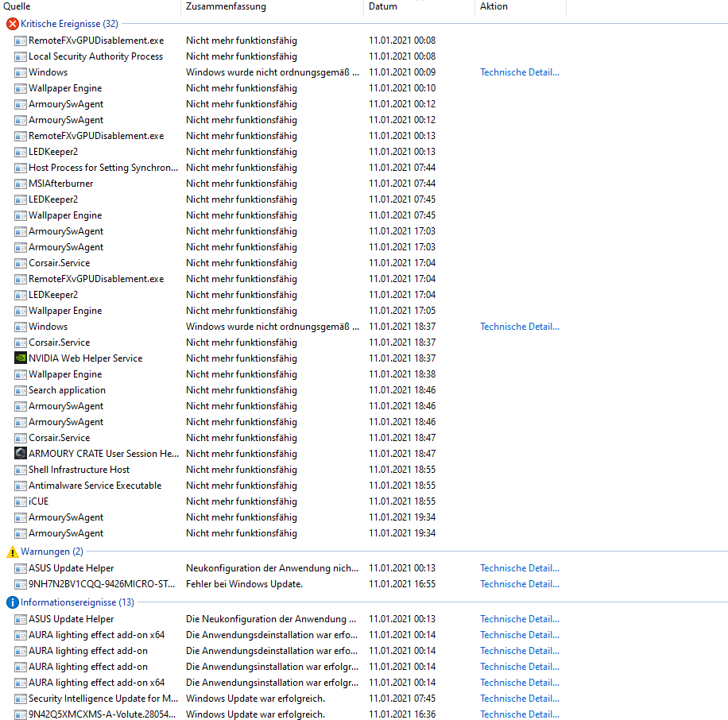The height and width of the screenshot is (720, 728).
Task: Sort by the Datum column header
Action: 383,6
